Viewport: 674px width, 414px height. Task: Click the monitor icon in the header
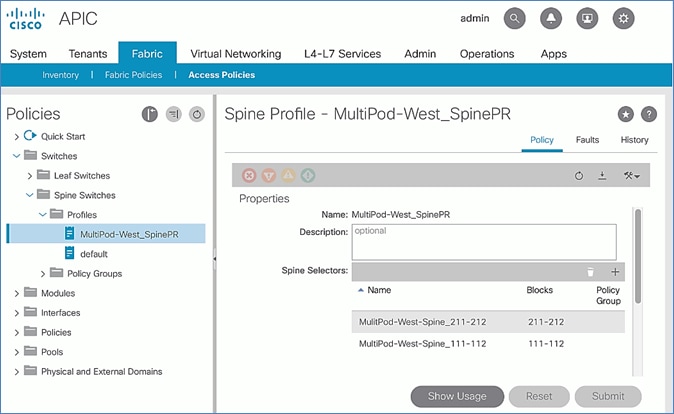coord(587,18)
